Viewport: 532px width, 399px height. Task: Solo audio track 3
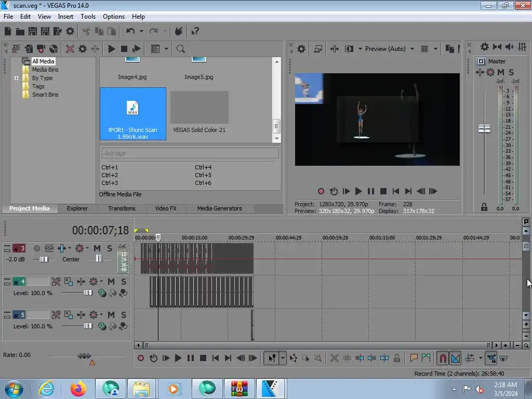click(109, 248)
